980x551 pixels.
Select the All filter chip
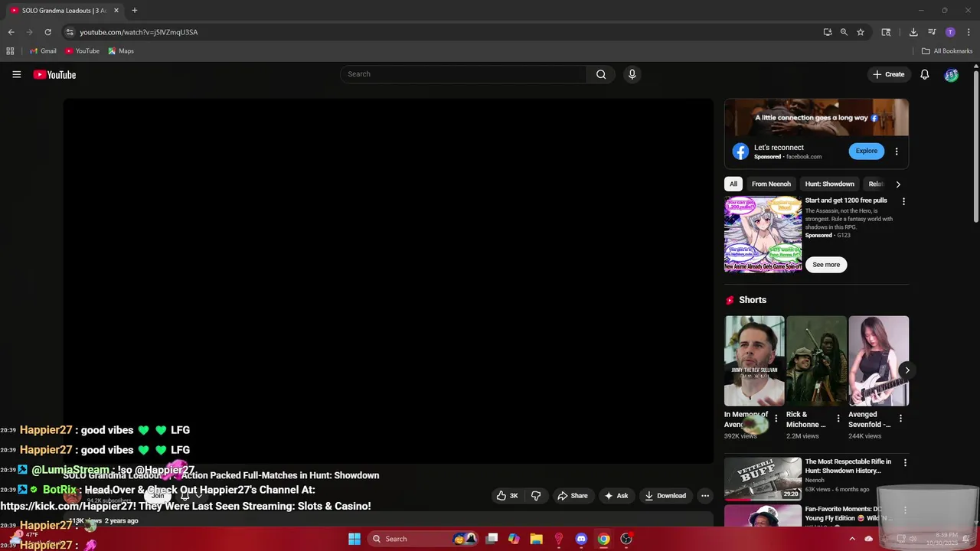(x=733, y=184)
